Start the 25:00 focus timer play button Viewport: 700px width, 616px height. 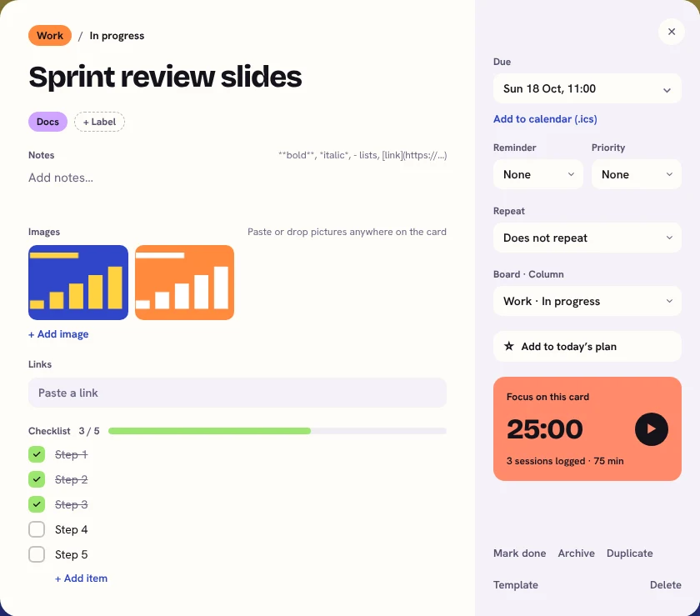pyautogui.click(x=652, y=428)
